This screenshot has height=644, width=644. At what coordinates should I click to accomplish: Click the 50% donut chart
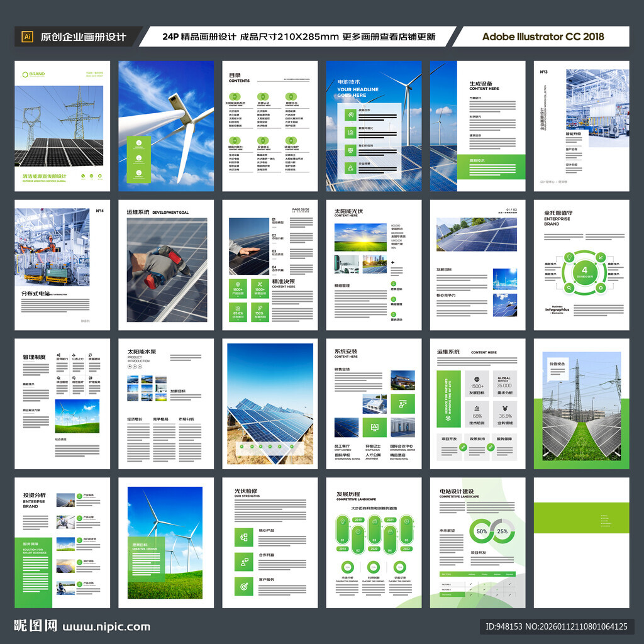point(481,531)
